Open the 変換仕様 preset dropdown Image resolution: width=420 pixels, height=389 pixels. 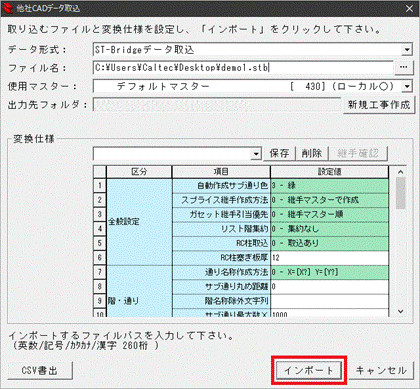click(256, 154)
